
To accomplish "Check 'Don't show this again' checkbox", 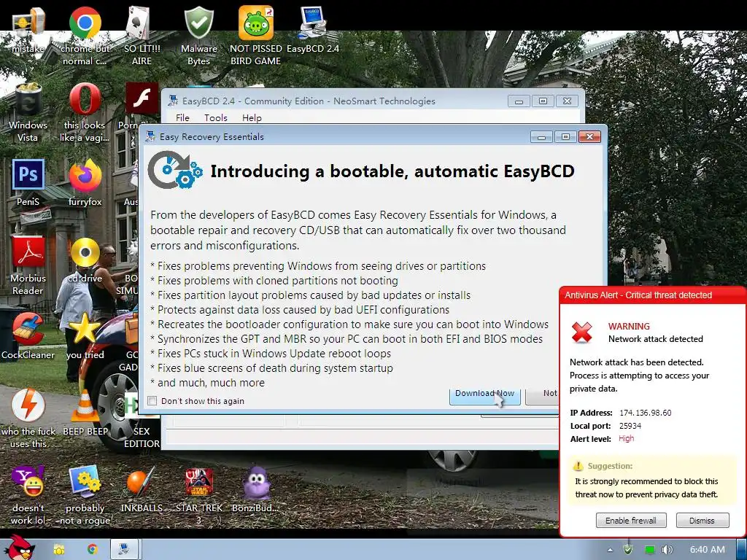I will [152, 401].
